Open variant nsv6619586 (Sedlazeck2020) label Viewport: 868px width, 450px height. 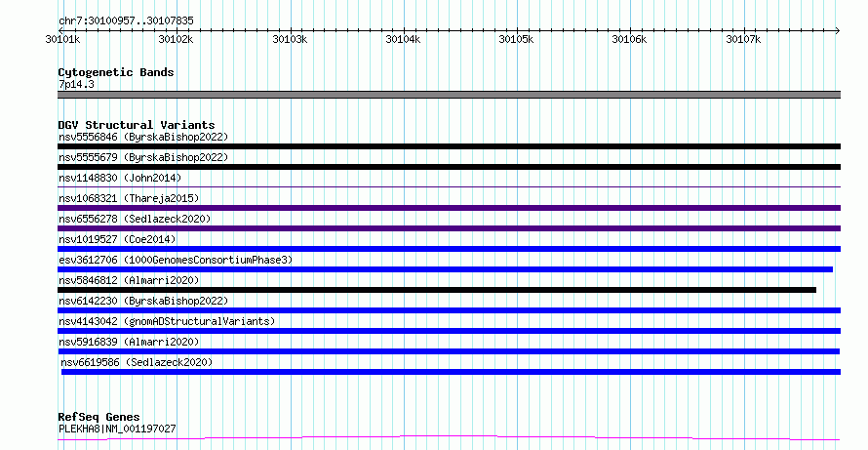[x=137, y=362]
